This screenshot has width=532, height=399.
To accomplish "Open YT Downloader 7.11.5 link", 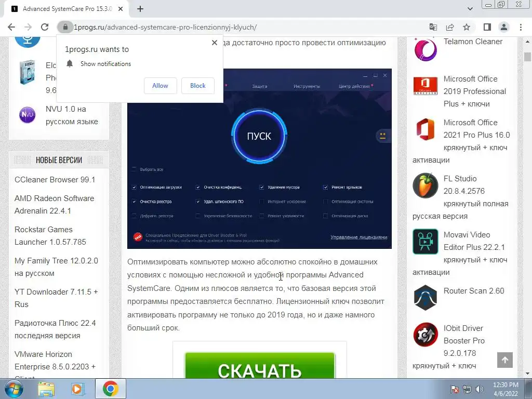I will 56,298.
